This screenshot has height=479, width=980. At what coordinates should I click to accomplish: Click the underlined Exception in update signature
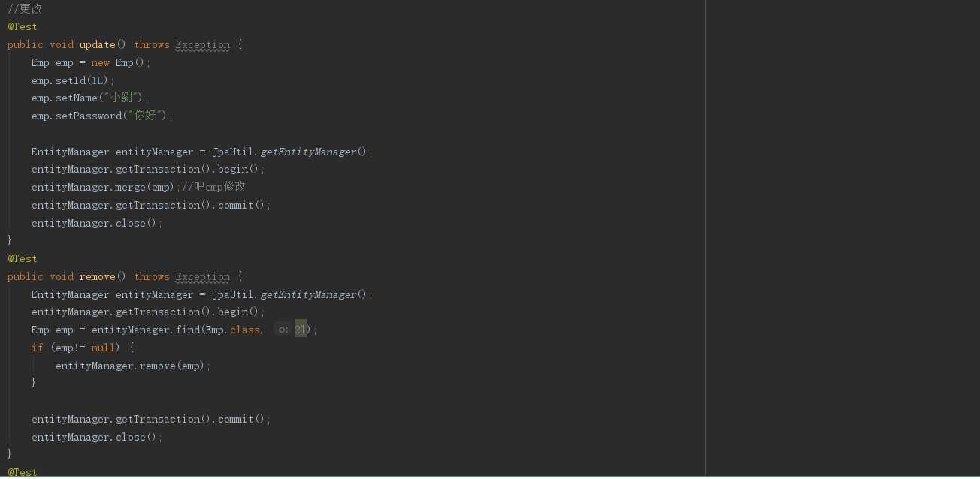coord(203,45)
